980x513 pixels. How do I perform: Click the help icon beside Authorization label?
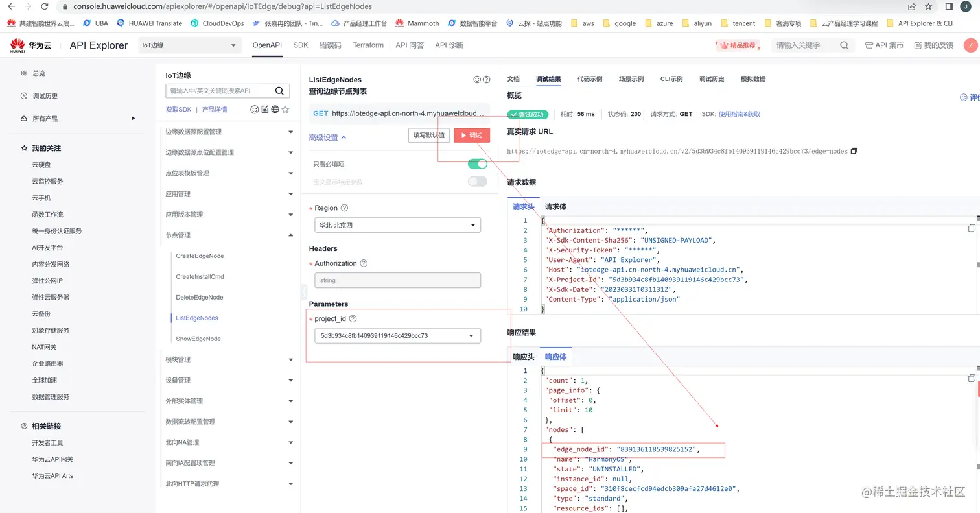(364, 263)
